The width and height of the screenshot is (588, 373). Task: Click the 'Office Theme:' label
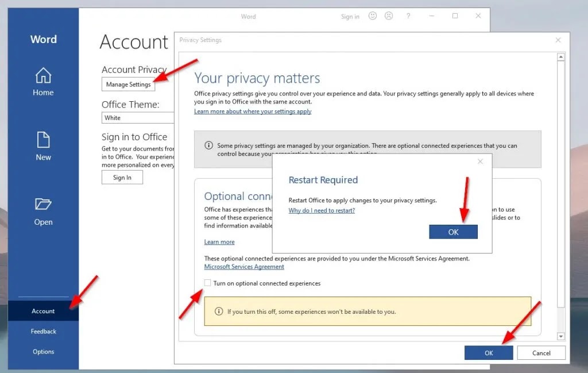(130, 105)
